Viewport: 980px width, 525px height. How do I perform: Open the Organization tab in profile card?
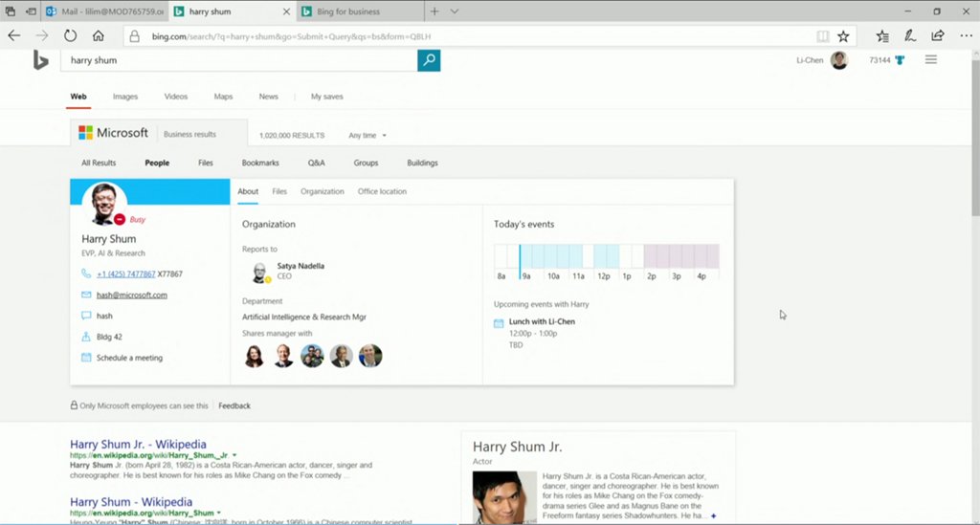point(322,191)
